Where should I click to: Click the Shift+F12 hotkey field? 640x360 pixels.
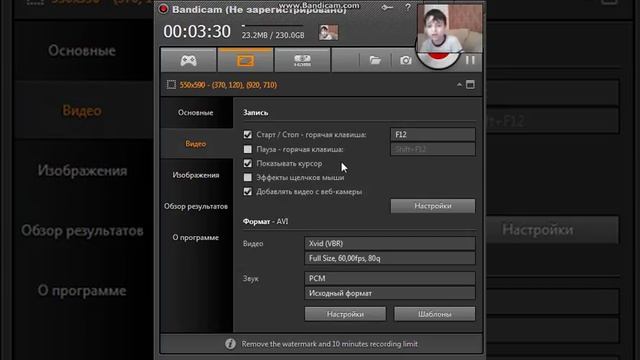pos(433,149)
